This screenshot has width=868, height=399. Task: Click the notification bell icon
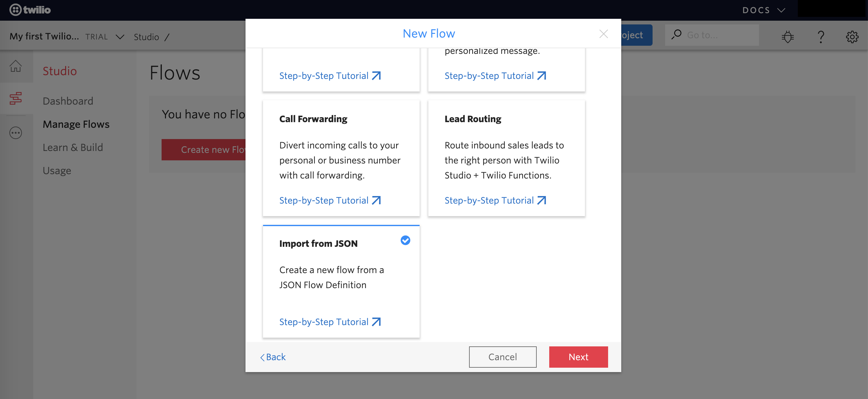coord(787,35)
